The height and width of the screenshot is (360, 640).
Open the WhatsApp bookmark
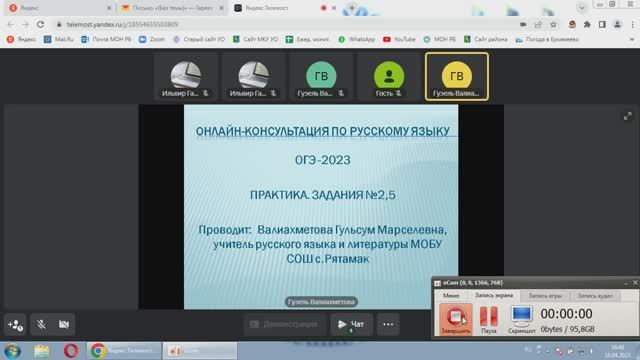tap(357, 39)
